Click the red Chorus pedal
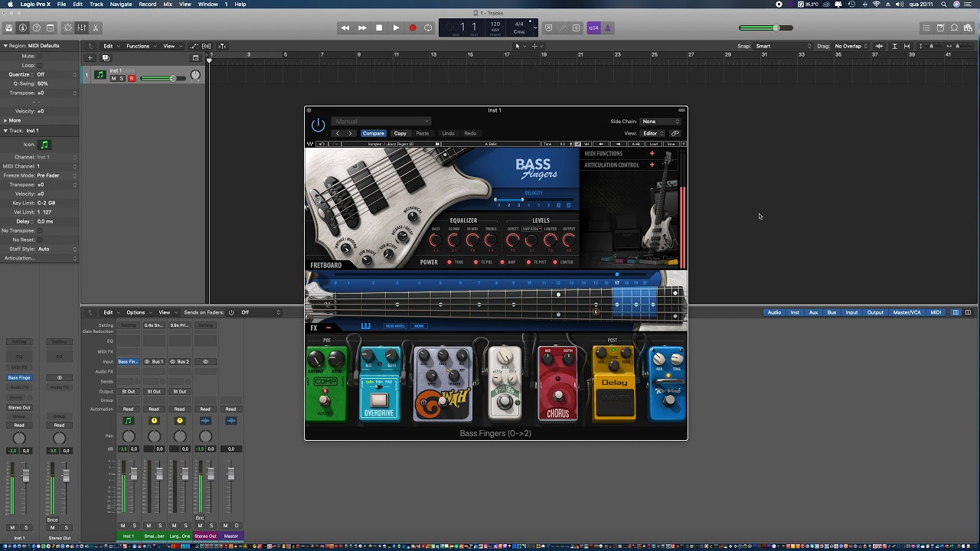 tap(557, 383)
